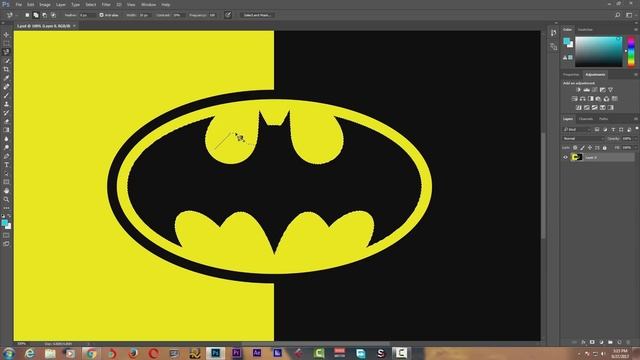Screen dimensions: 640x360
Task: Toggle lock position
Action: click(590, 148)
